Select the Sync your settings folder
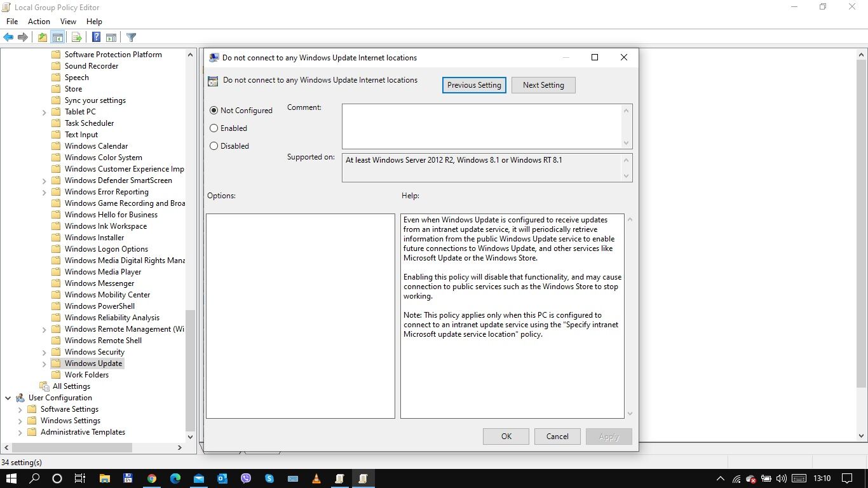The height and width of the screenshot is (488, 868). (95, 100)
